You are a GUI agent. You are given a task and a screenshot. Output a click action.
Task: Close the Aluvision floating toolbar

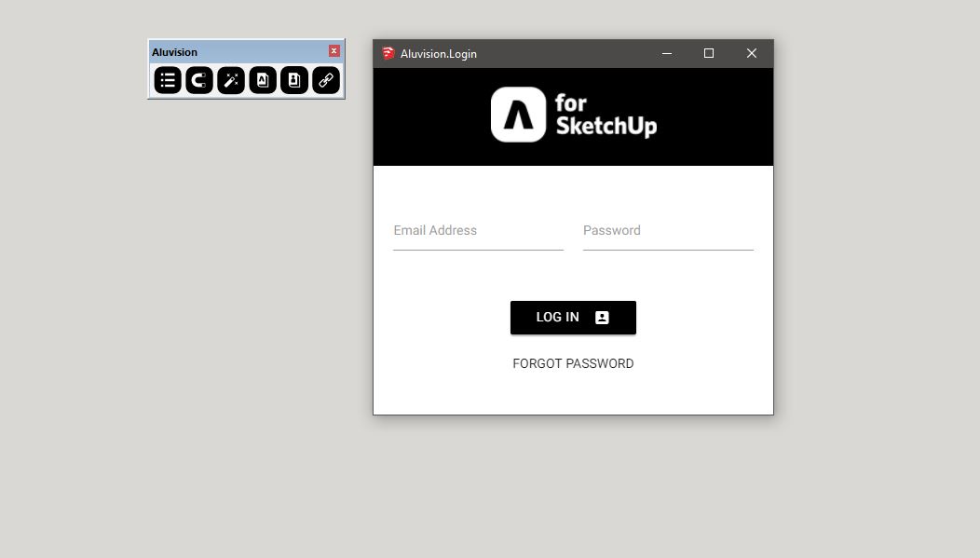334,51
